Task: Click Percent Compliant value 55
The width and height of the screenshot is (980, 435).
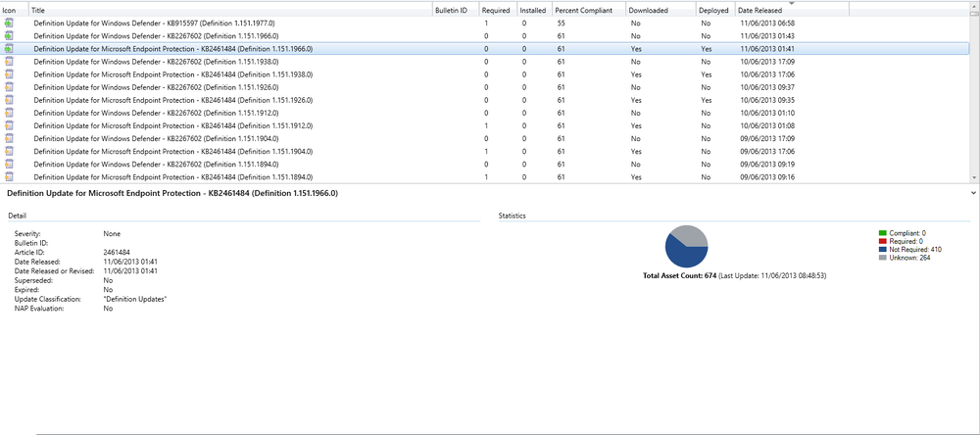Action: point(562,24)
